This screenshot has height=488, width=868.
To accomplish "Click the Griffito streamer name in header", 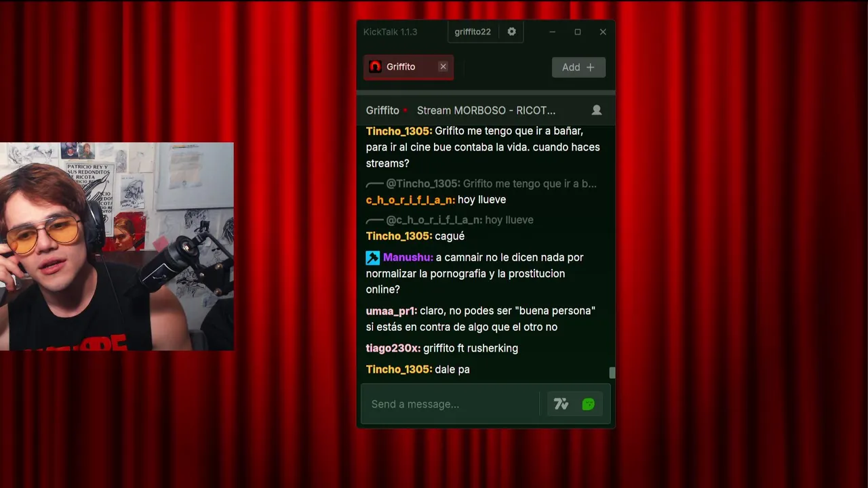I will 382,110.
